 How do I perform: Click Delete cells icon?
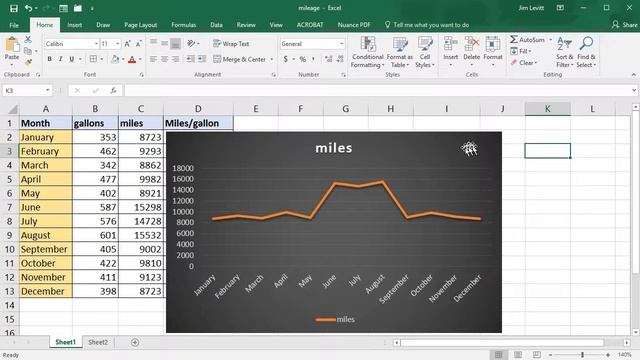point(471,44)
